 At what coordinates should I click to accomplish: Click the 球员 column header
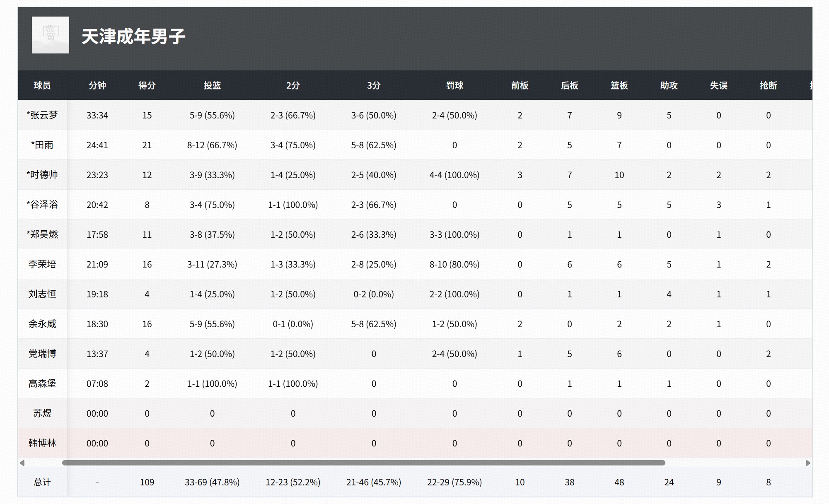42,85
